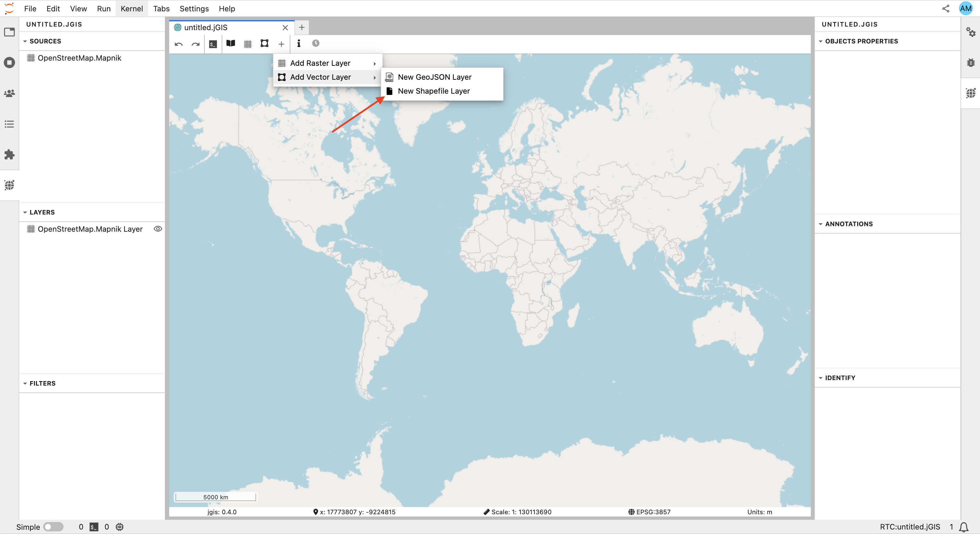Open the extension manager puzzle icon
The image size is (980, 534).
point(9,155)
